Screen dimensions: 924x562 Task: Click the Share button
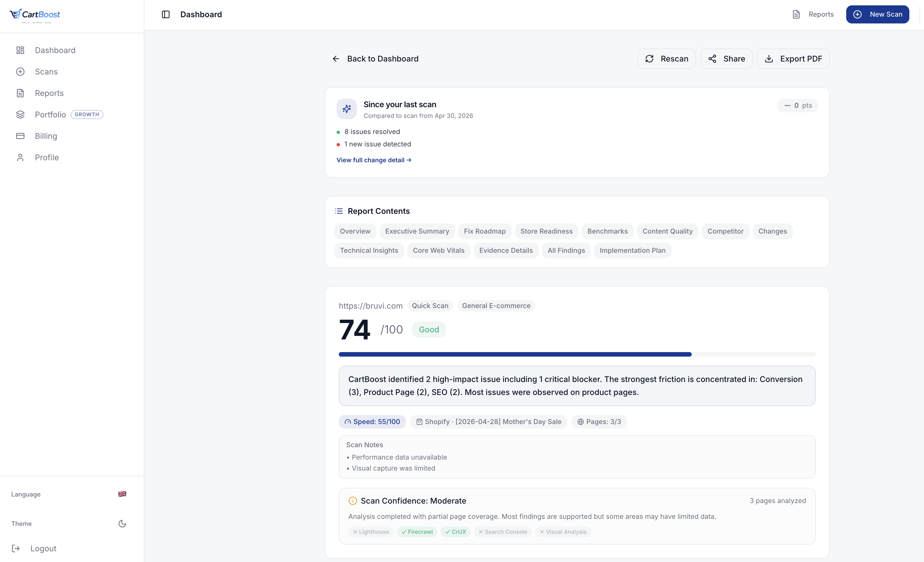click(x=726, y=59)
